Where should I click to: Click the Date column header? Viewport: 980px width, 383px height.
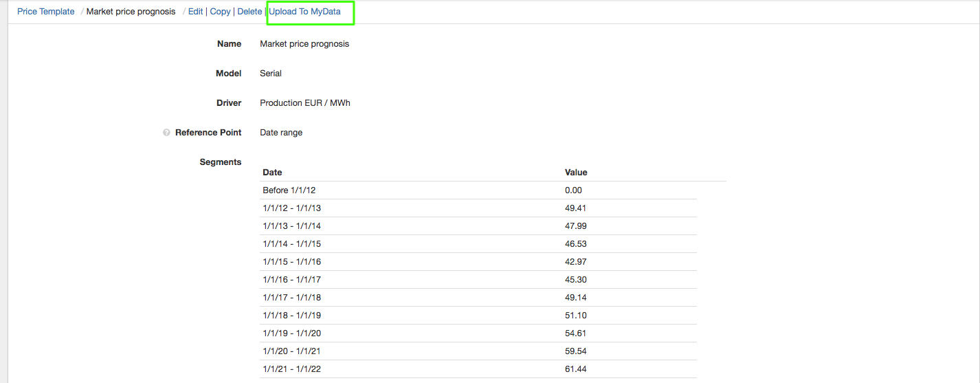[272, 173]
